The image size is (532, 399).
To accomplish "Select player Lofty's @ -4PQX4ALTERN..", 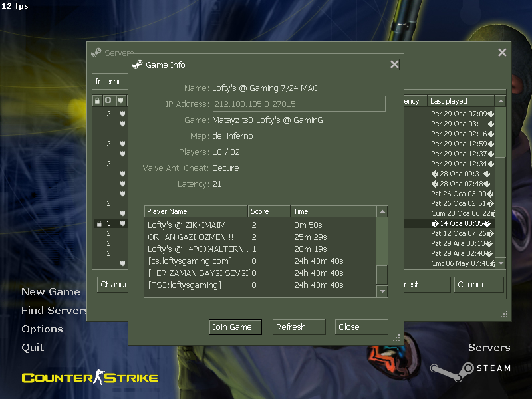I will 260,249.
